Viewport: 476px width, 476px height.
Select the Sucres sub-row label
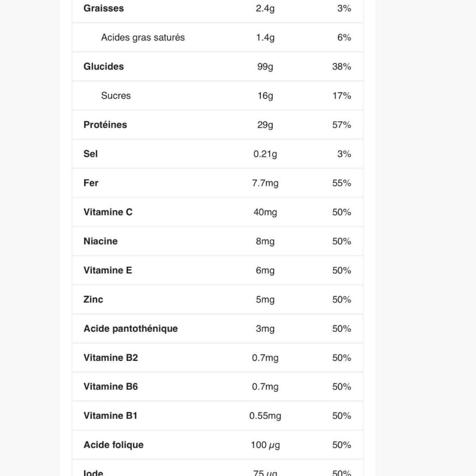116,95
